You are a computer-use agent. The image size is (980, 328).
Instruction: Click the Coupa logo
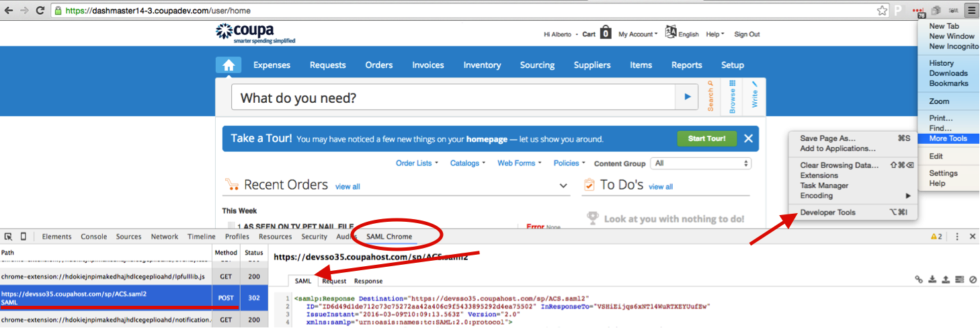pos(255,34)
